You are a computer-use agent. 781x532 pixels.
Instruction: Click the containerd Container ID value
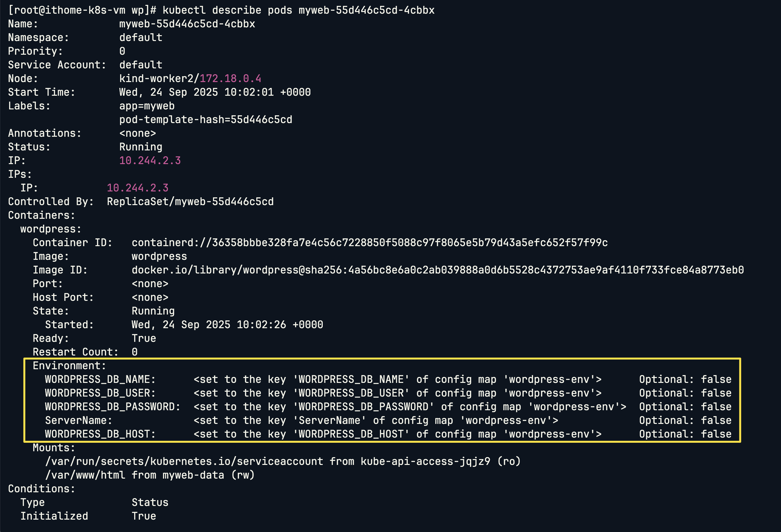370,243
